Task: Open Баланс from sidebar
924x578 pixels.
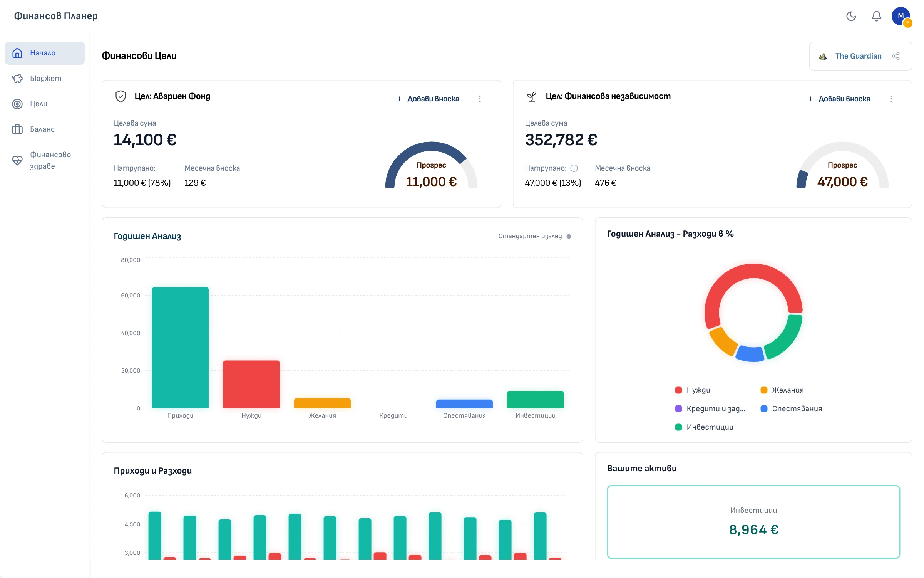Action: 45,129
